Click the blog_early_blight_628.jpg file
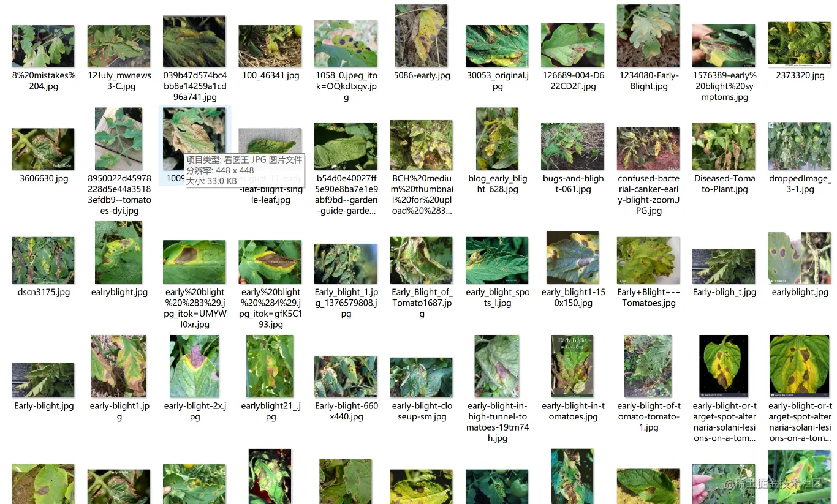 (x=497, y=139)
